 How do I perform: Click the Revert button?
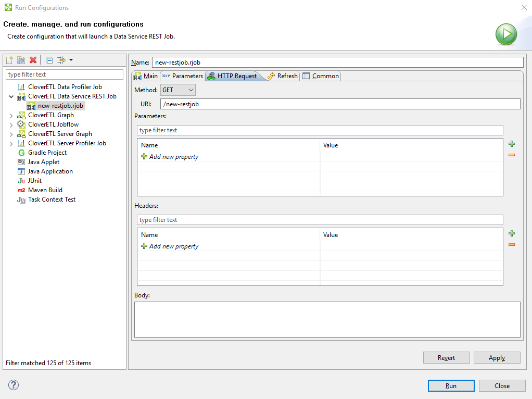[446, 357]
